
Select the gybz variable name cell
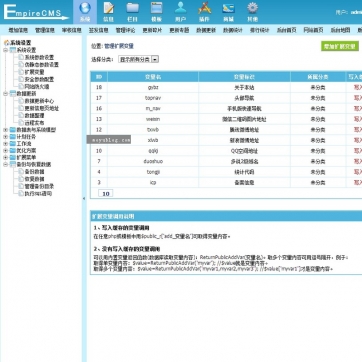(153, 88)
